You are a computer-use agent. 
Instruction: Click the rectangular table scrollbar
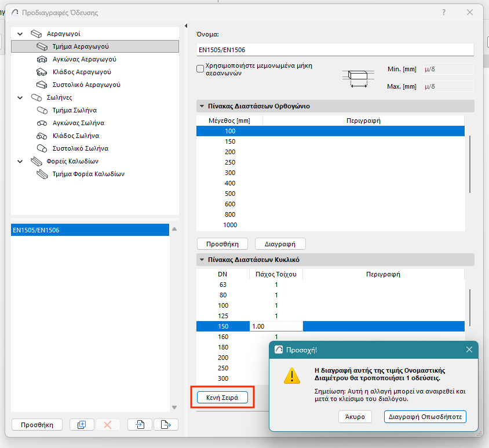pos(470,164)
